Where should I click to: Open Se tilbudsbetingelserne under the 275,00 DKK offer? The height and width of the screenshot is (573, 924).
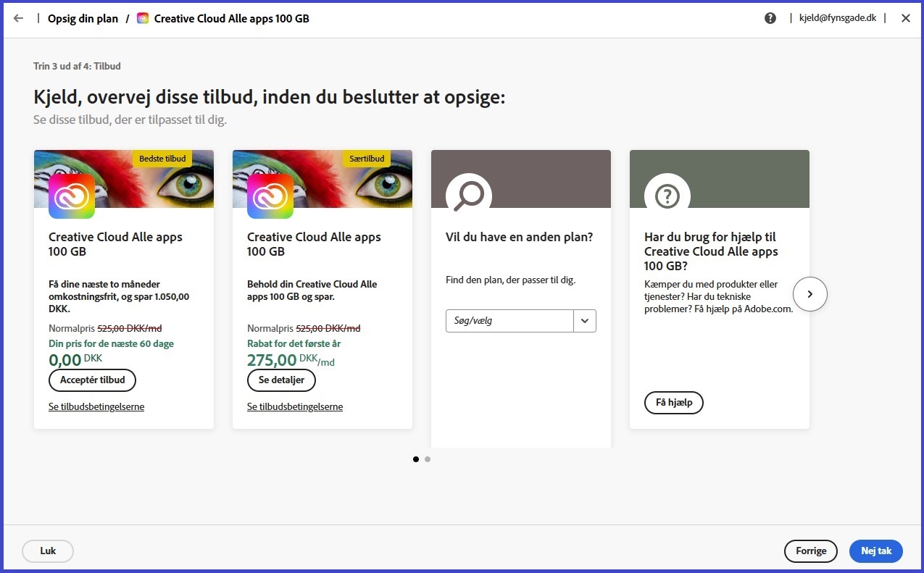pos(295,407)
